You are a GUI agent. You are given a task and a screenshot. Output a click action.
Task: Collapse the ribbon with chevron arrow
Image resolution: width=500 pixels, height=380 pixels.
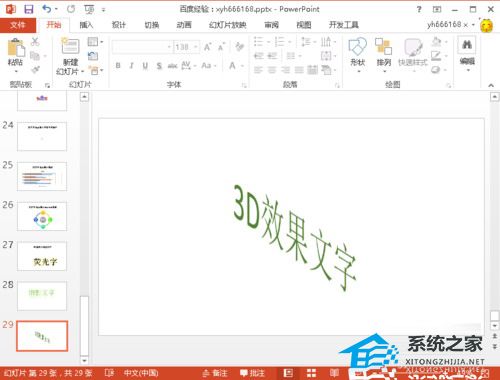coord(491,85)
